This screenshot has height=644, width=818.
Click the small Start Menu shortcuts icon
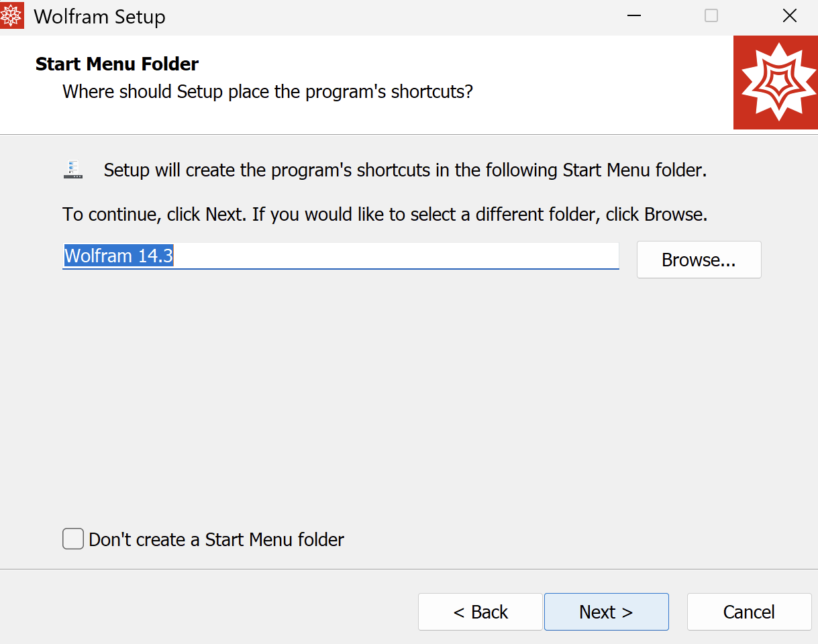pyautogui.click(x=73, y=170)
